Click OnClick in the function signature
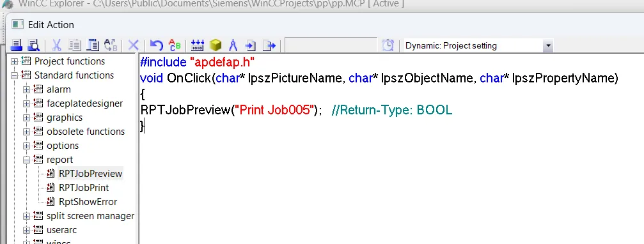This screenshot has height=244, width=644. coord(189,78)
